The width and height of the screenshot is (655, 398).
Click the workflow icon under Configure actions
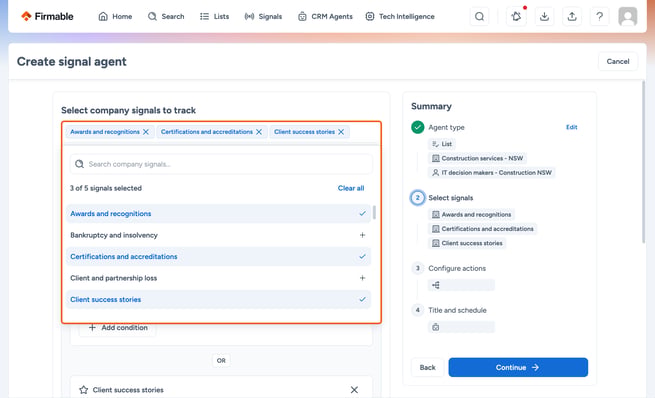pos(436,285)
